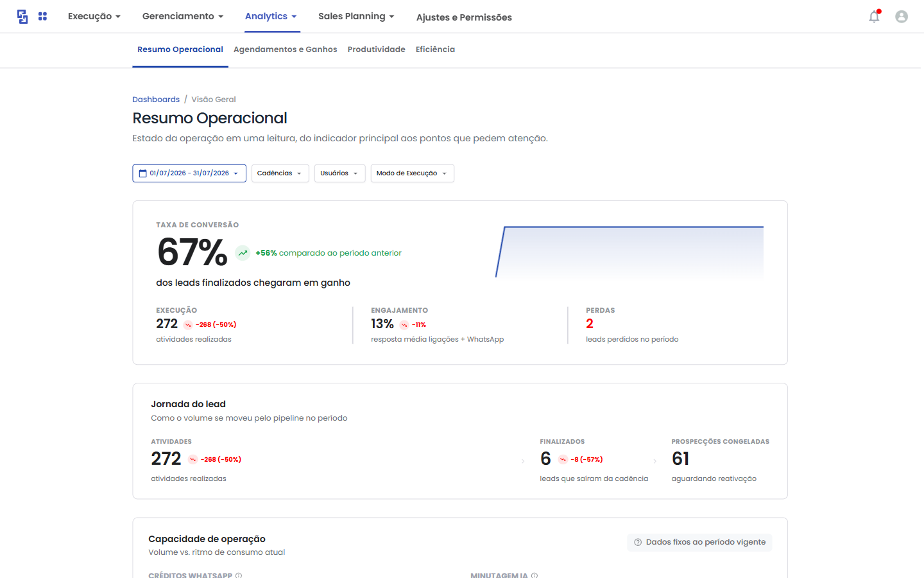Click the red trend icon beside -8 (-57%)
924x578 pixels.
(563, 460)
